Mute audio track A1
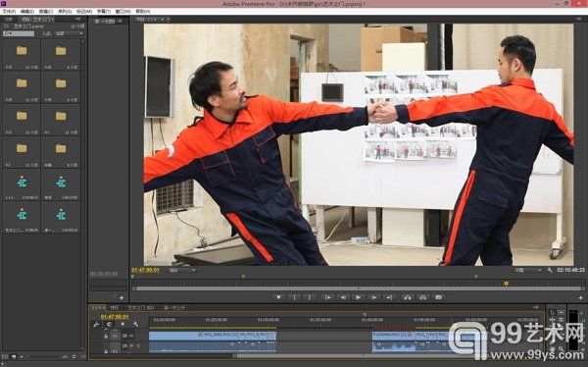The height and width of the screenshot is (367, 588). (131, 345)
